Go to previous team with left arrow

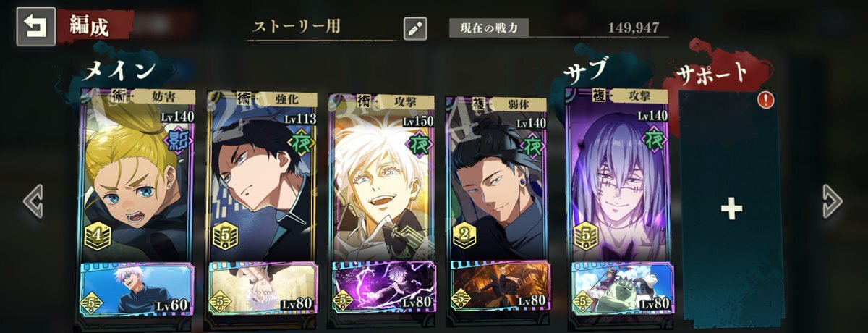click(x=33, y=201)
